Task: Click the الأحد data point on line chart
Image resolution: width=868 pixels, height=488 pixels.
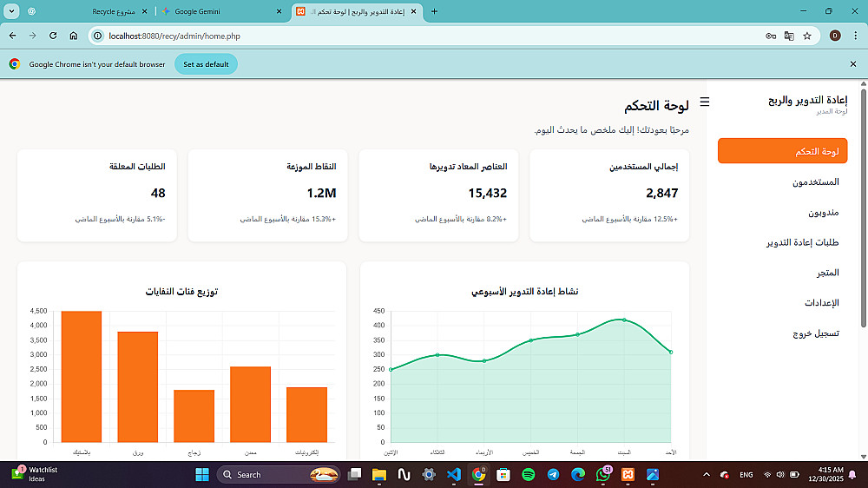Action: pos(670,352)
